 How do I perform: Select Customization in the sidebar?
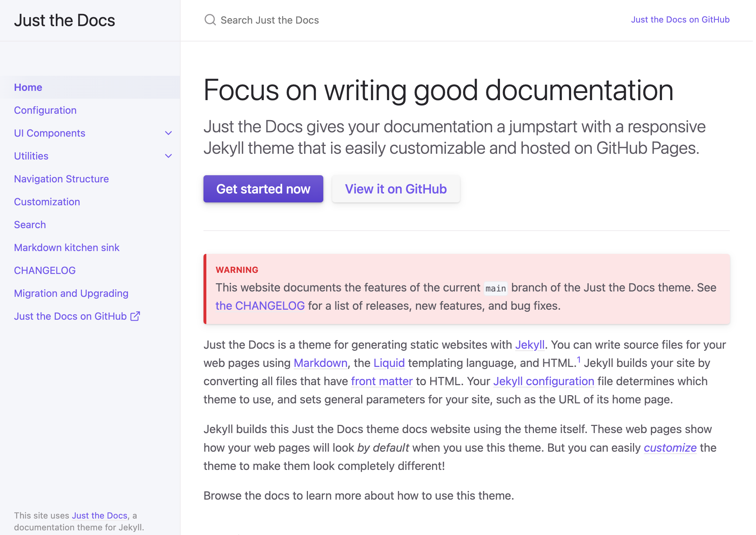coord(47,202)
